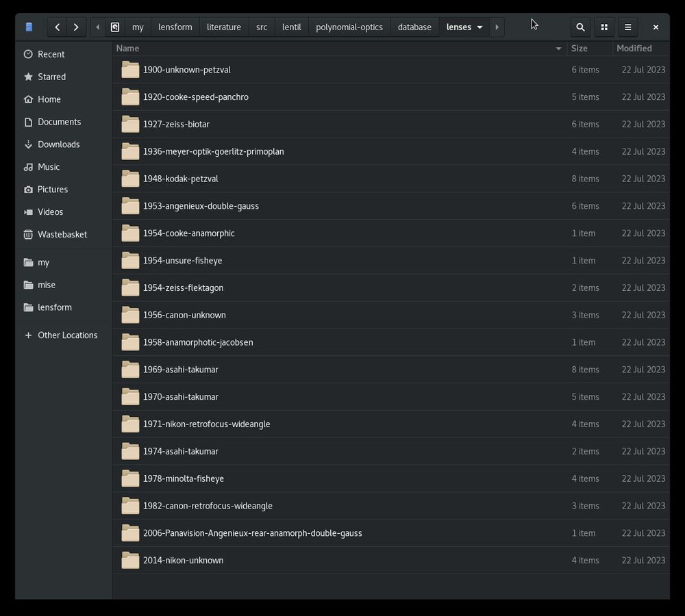The height and width of the screenshot is (616, 685).
Task: Go forward to the next folder
Action: point(76,27)
